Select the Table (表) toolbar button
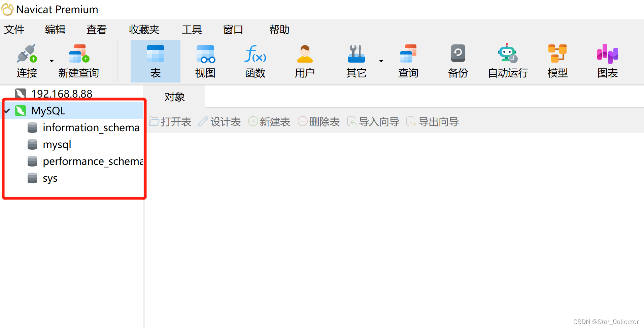This screenshot has width=644, height=328. [156, 61]
